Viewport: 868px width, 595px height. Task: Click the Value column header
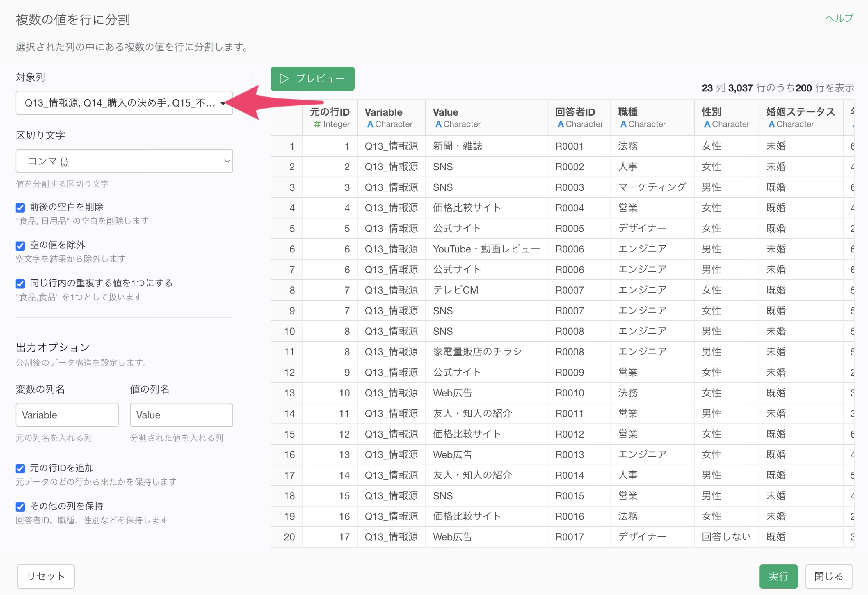[487, 117]
